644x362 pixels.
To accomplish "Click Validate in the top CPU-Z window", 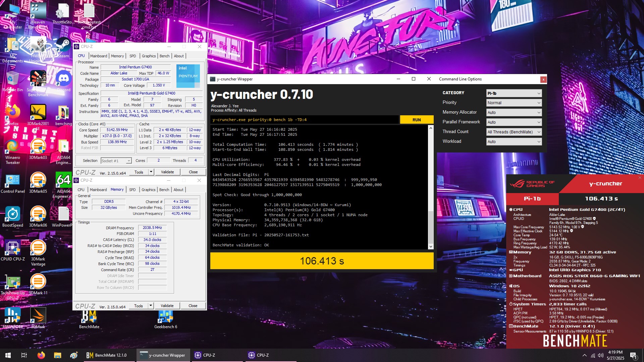I will (x=167, y=172).
